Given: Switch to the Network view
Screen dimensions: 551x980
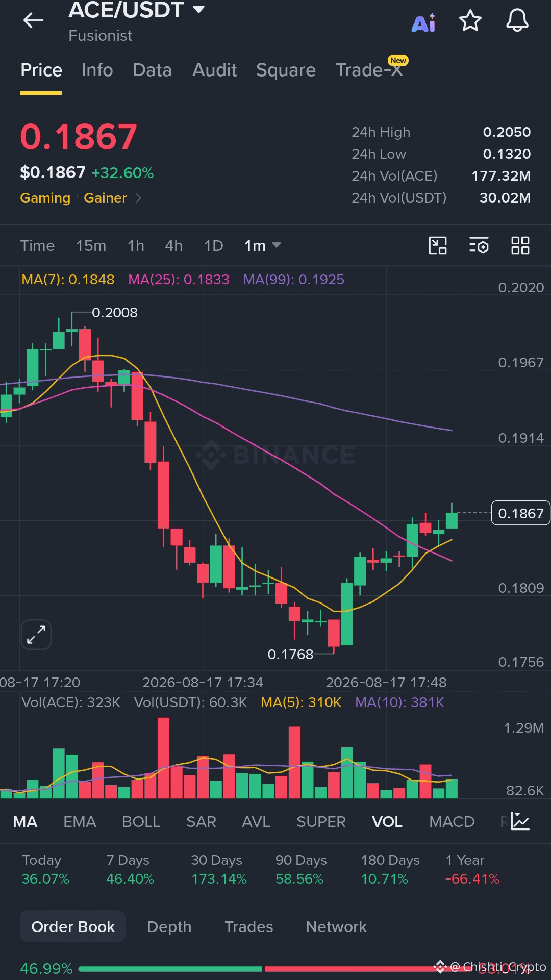Looking at the screenshot, I should [336, 926].
